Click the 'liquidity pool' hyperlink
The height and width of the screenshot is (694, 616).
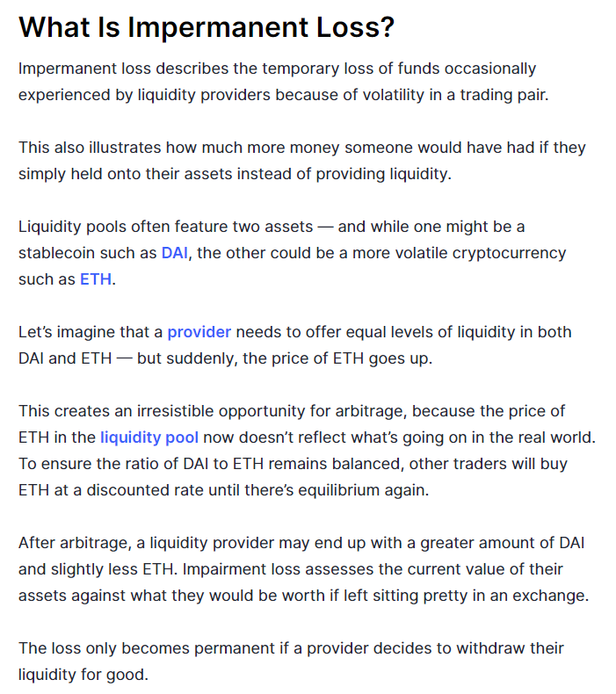click(149, 437)
